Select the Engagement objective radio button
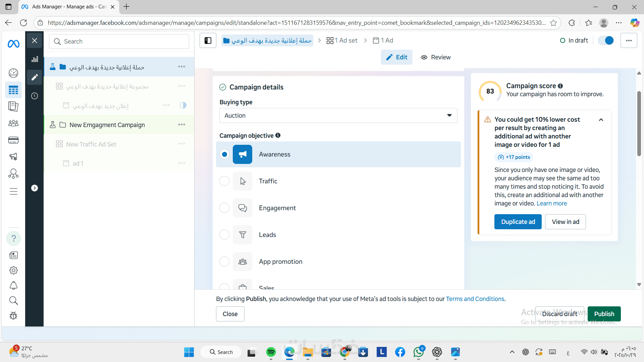The width and height of the screenshot is (644, 362). [224, 208]
